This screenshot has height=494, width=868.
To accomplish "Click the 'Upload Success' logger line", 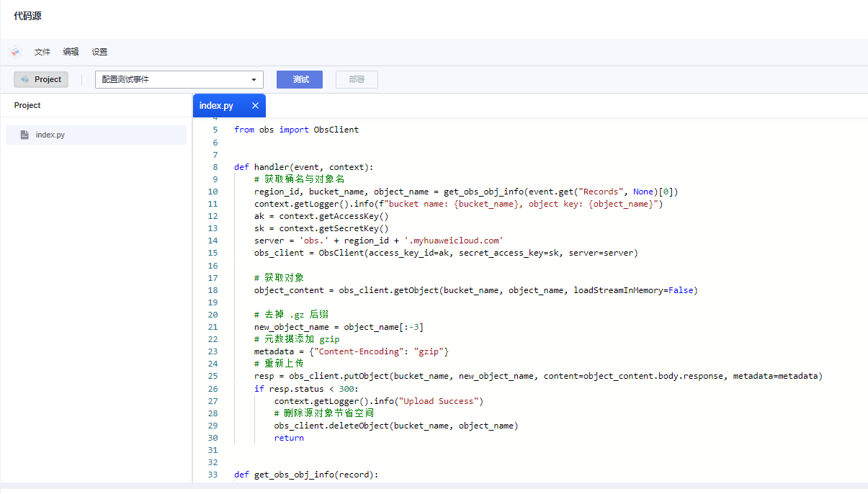I will pos(379,401).
